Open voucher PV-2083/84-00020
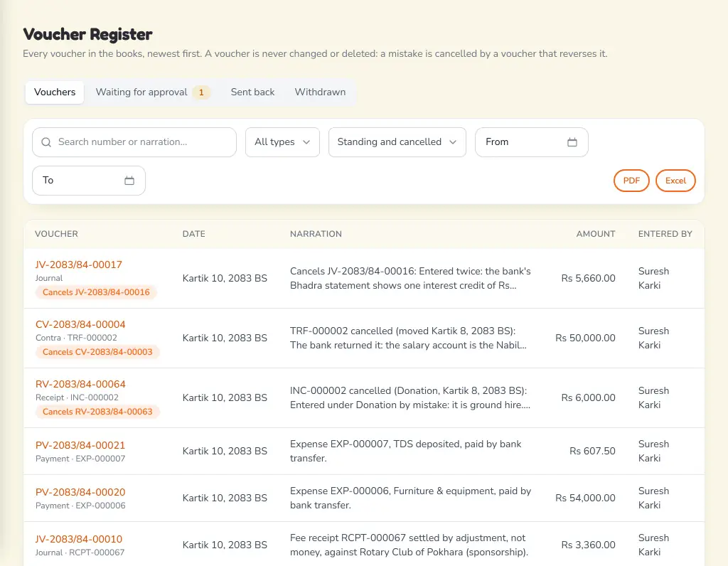 [x=80, y=492]
